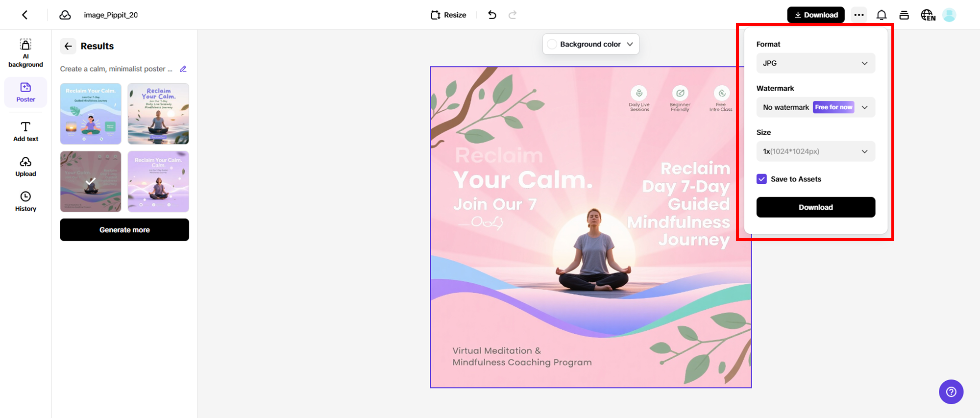The height and width of the screenshot is (418, 980).
Task: Open the History panel
Action: pos(25,201)
